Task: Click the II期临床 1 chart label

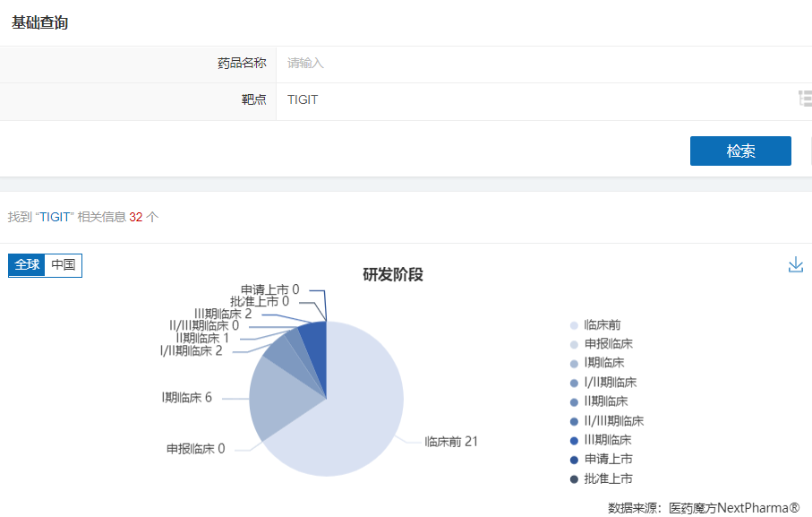Action: [202, 339]
